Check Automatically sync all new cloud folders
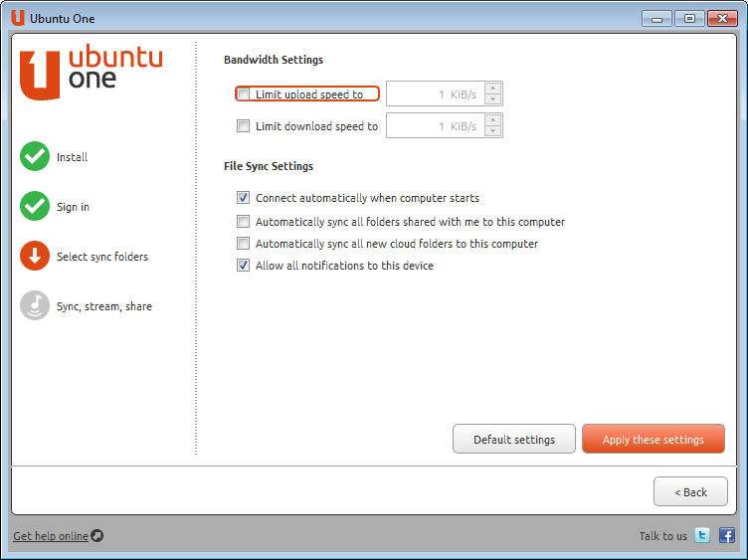The width and height of the screenshot is (748, 560). point(243,244)
